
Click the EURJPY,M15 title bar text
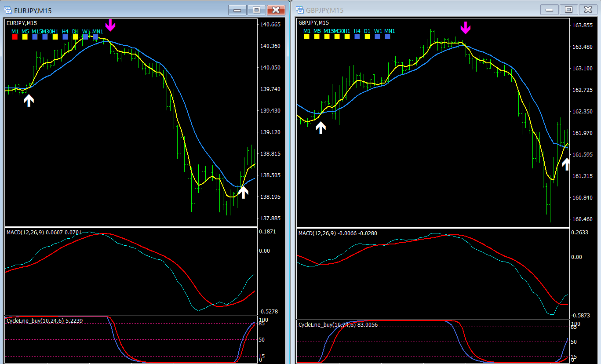(33, 11)
